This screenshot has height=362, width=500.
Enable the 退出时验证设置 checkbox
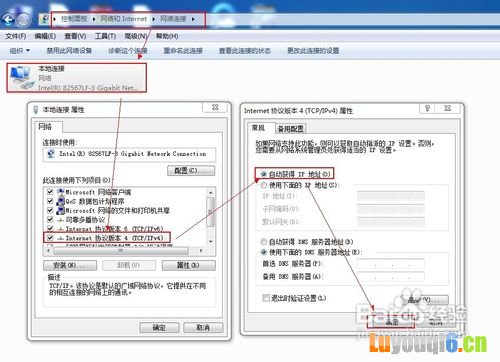tap(266, 298)
